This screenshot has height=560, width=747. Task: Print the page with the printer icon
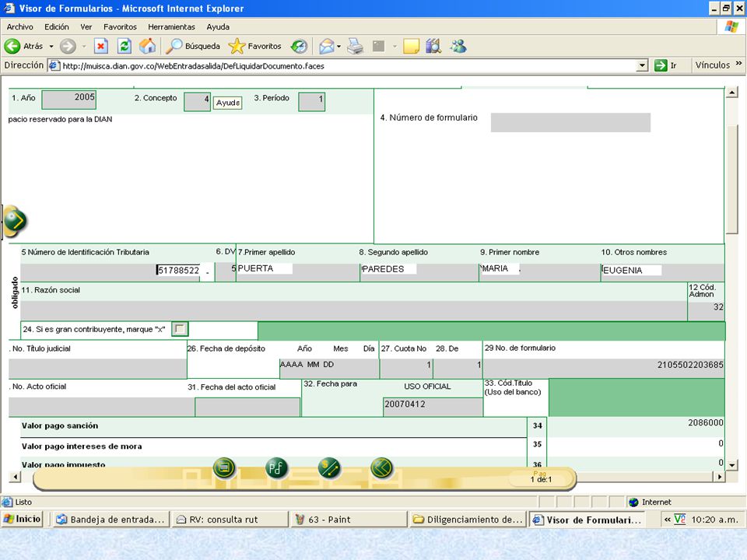click(355, 46)
